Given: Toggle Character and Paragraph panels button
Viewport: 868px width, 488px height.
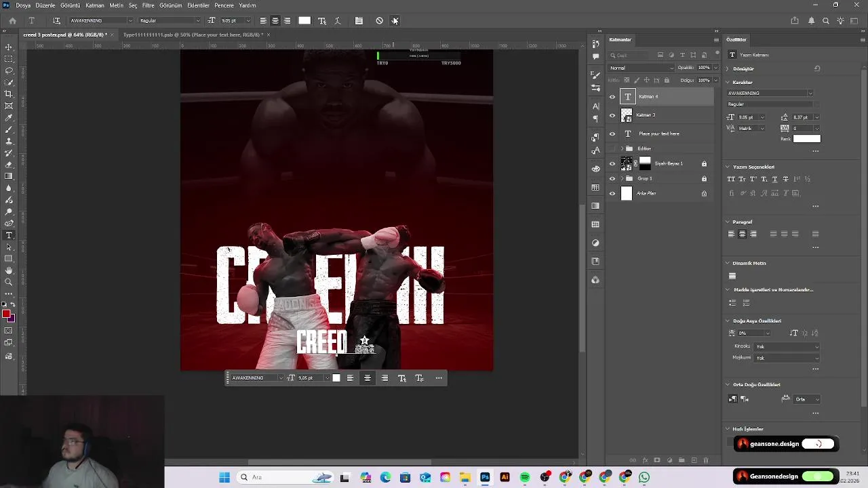Looking at the screenshot, I should tap(359, 20).
